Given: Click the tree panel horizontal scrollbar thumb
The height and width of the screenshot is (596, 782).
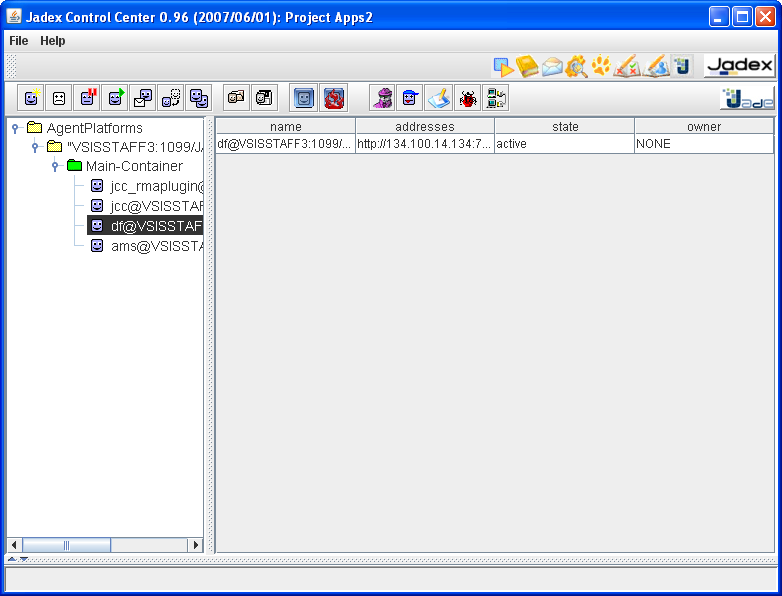Looking at the screenshot, I should [66, 545].
